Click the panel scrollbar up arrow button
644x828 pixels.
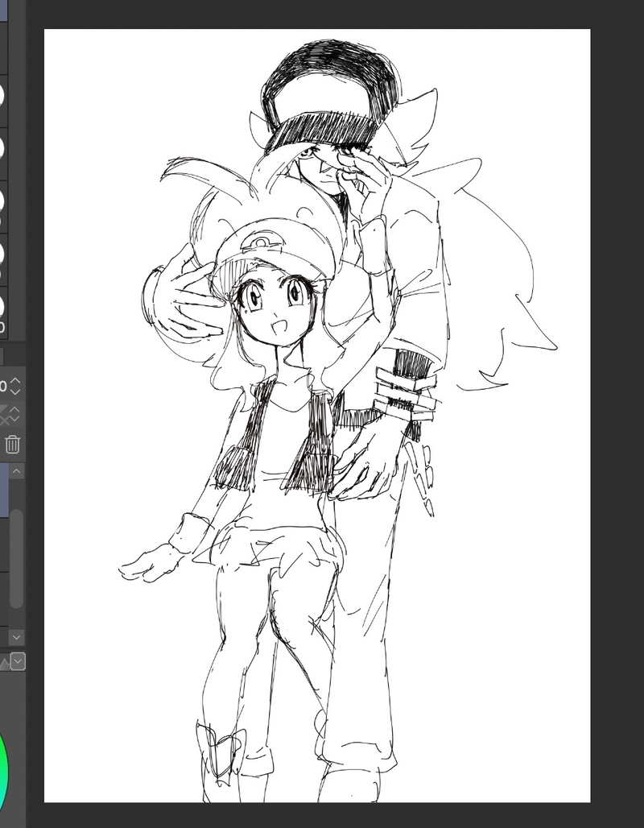coord(16,471)
